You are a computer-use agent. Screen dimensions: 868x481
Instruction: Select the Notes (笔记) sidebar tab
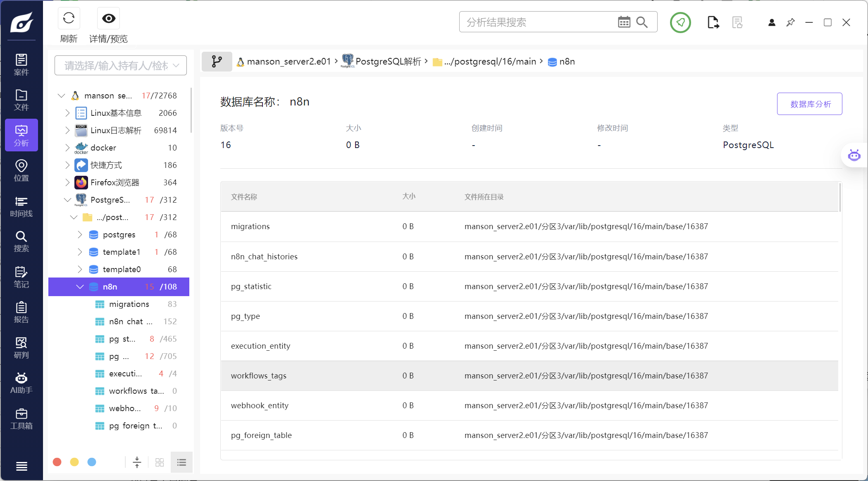point(21,277)
